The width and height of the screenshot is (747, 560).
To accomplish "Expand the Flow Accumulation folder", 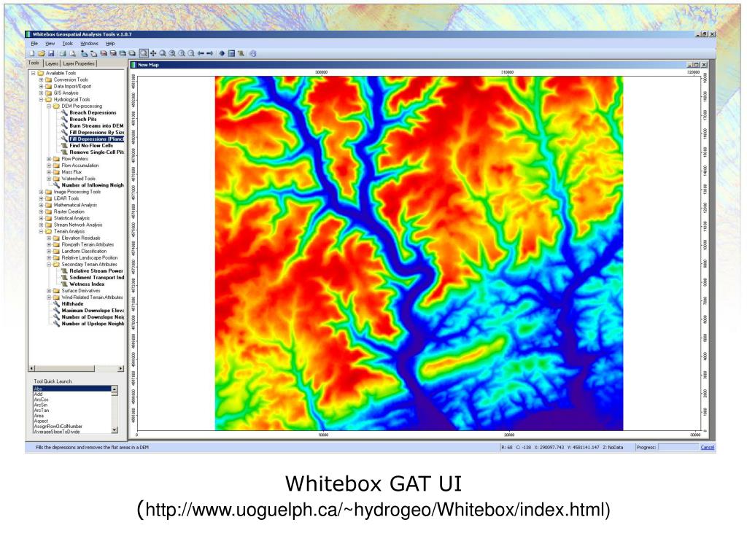I will pyautogui.click(x=49, y=166).
